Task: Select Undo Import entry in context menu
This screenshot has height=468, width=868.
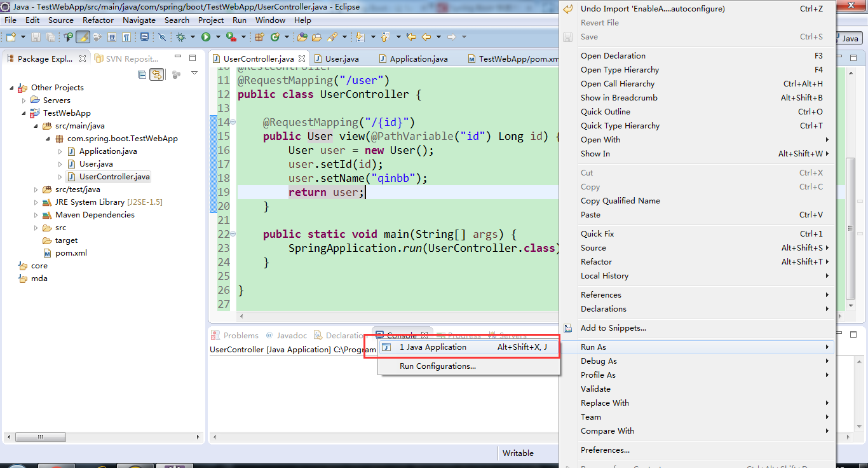Action: pyautogui.click(x=697, y=9)
